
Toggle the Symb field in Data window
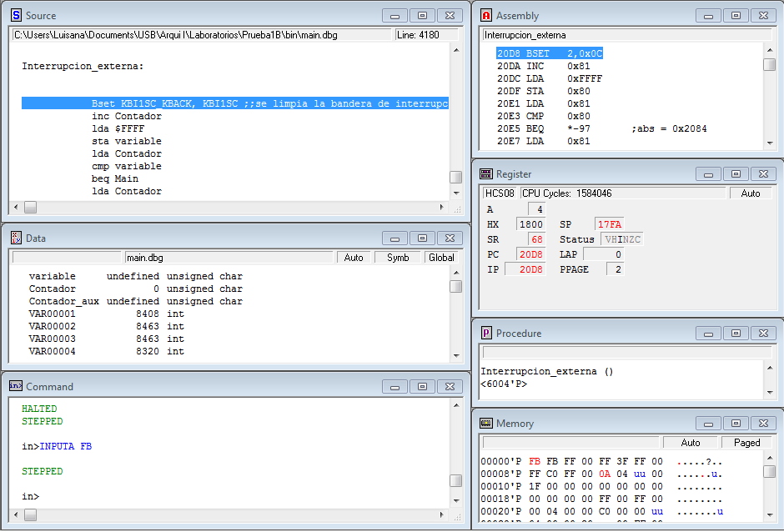coord(398,258)
